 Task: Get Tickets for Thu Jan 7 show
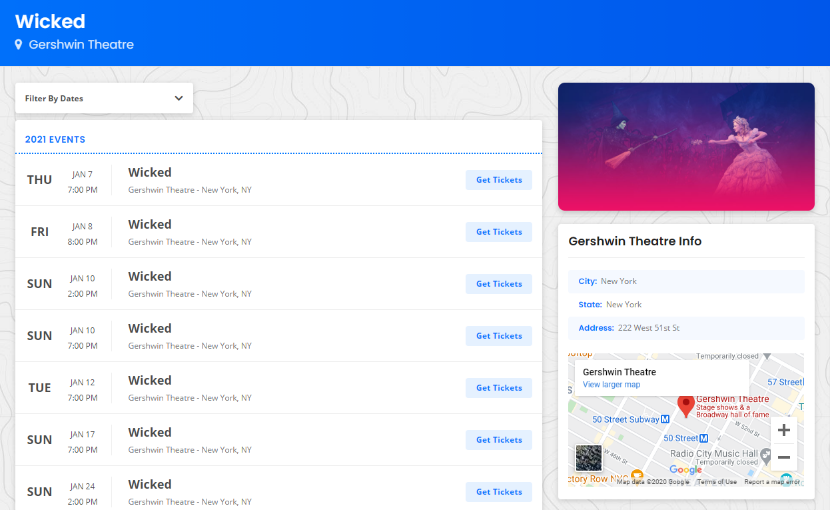[499, 180]
